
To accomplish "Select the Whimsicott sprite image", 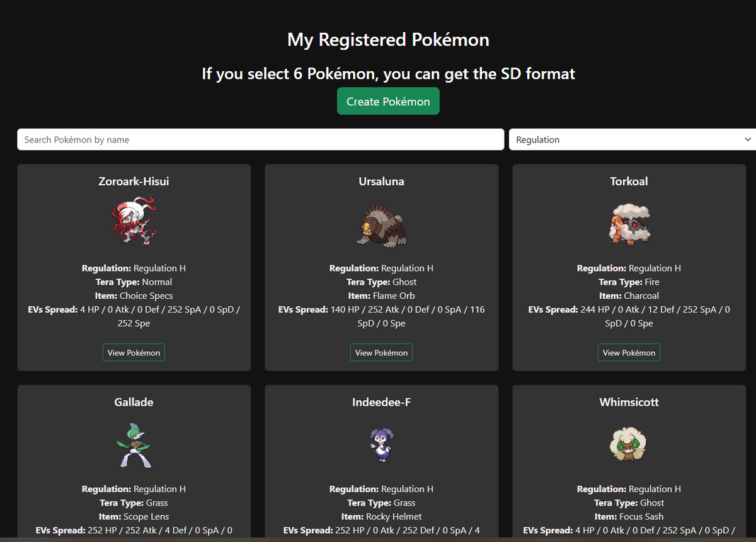I will (629, 443).
